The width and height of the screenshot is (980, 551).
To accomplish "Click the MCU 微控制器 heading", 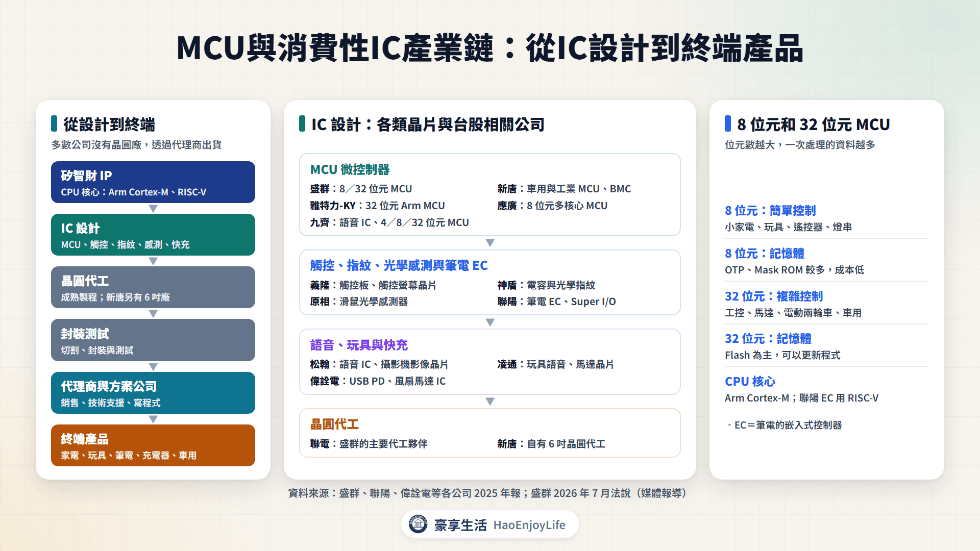I will click(350, 169).
